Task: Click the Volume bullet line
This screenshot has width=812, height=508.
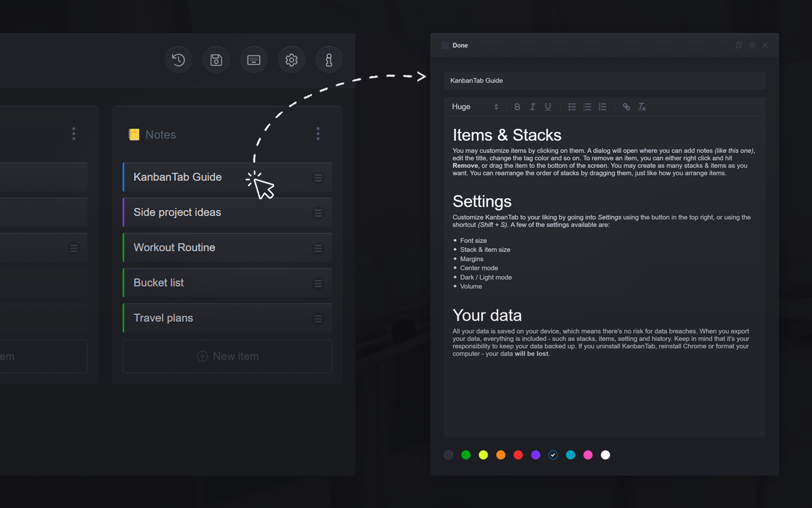Action: pos(471,286)
